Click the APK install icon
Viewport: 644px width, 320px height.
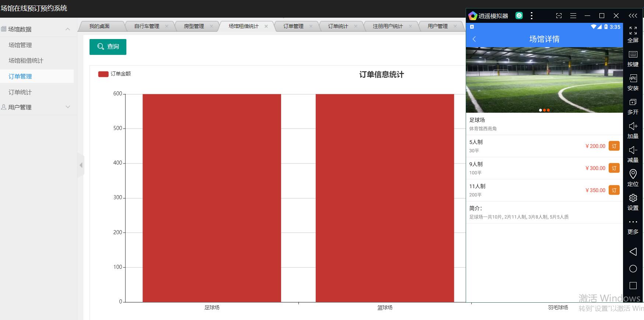pyautogui.click(x=633, y=78)
